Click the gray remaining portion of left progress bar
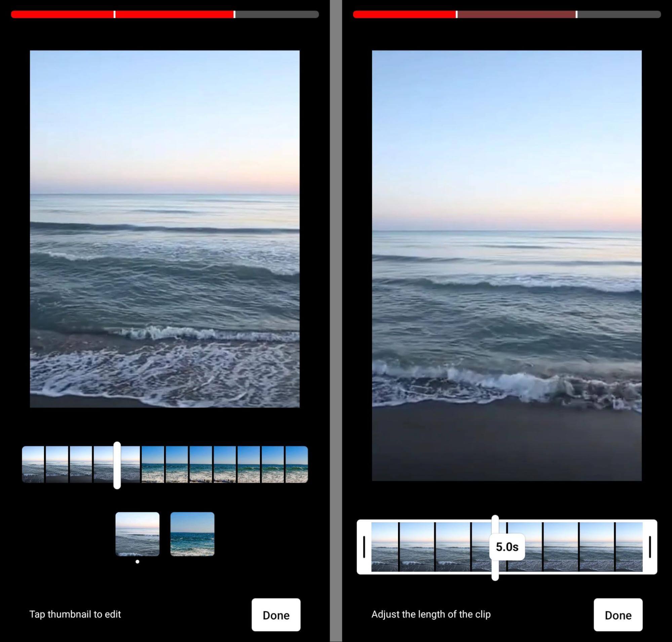Image resolution: width=672 pixels, height=642 pixels. pos(277,14)
